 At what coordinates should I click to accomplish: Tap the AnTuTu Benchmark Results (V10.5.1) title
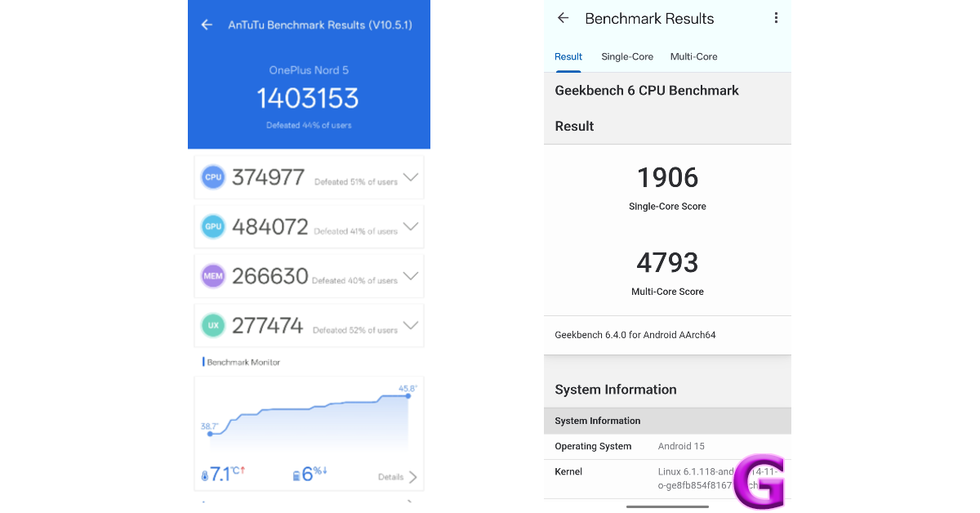pyautogui.click(x=320, y=25)
